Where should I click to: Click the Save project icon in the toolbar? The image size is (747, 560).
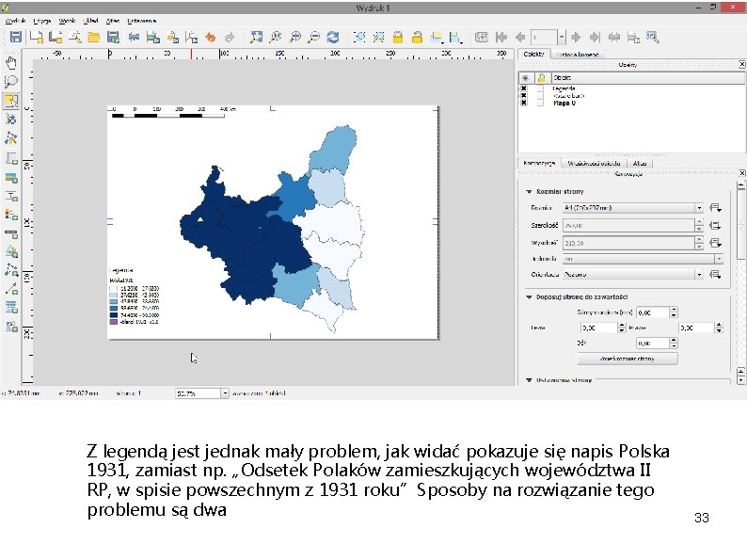pos(15,38)
